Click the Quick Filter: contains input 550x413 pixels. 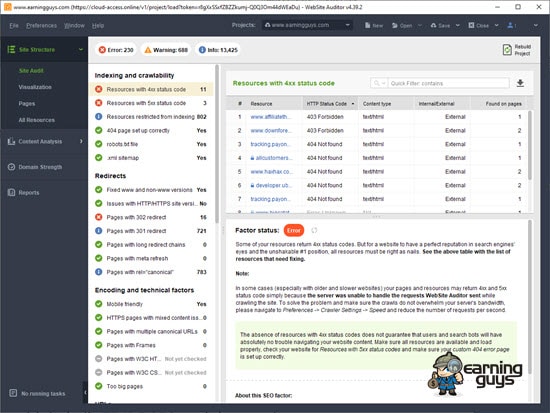pyautogui.click(x=449, y=83)
